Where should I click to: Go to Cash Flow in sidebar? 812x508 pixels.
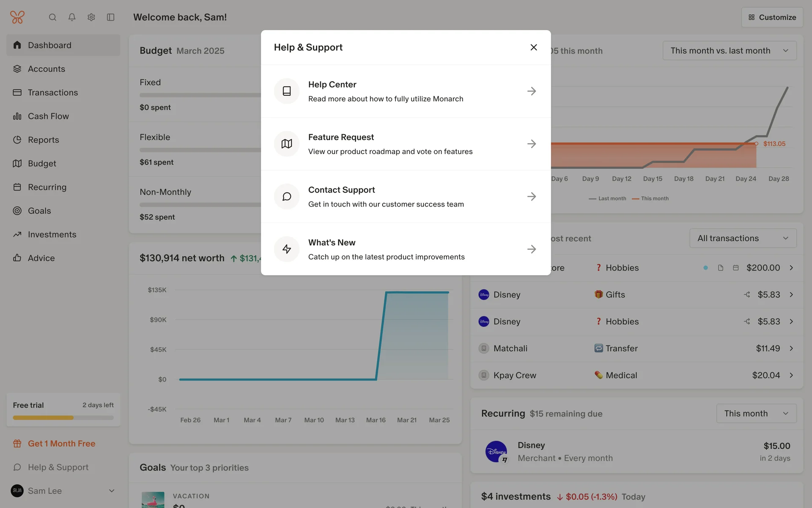48,116
